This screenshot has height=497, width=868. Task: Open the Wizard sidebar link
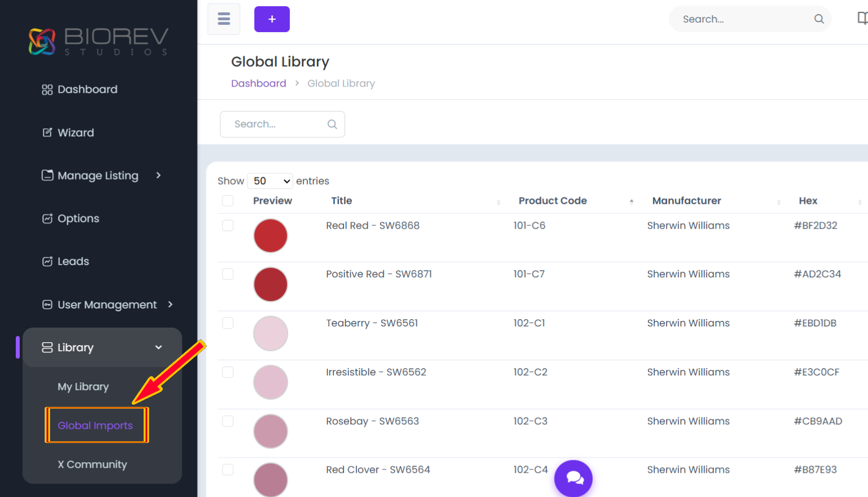[x=75, y=133]
